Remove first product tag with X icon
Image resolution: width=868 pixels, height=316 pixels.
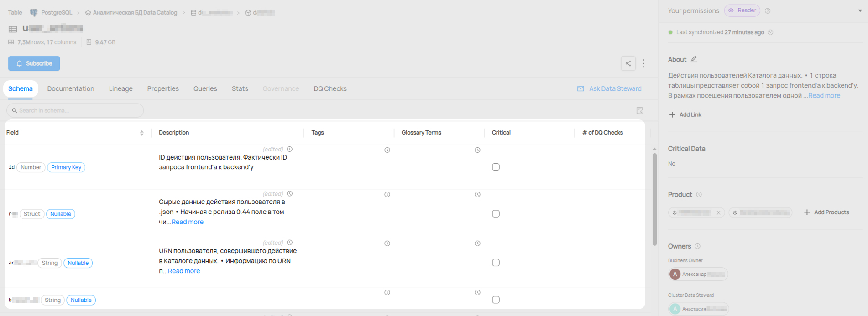(x=718, y=212)
